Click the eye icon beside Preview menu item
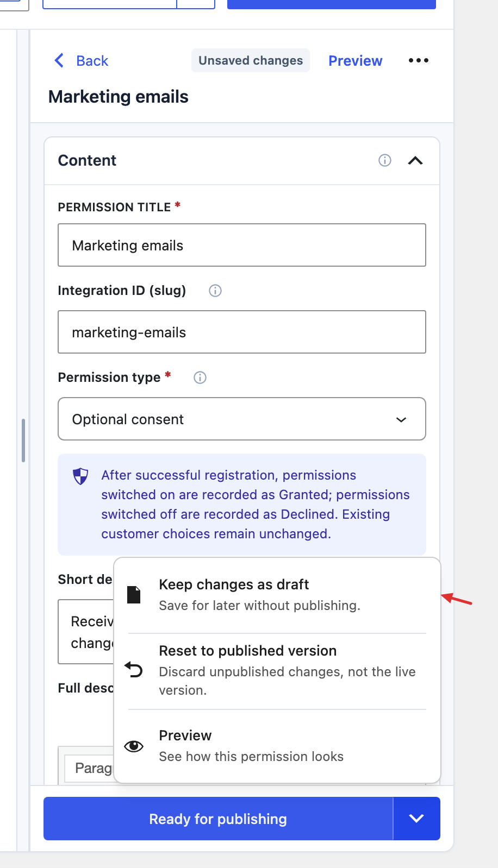 [x=134, y=746]
